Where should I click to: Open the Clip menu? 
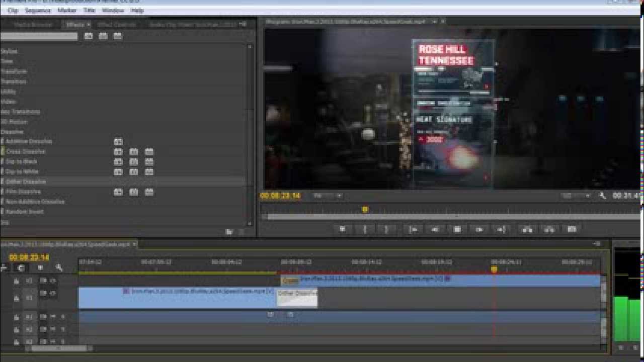(13, 10)
